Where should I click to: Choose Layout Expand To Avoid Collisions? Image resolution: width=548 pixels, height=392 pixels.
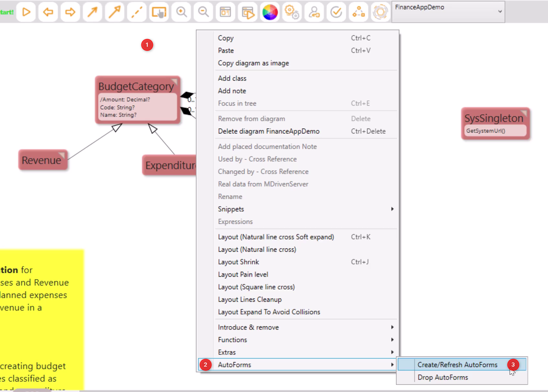pyautogui.click(x=297, y=312)
